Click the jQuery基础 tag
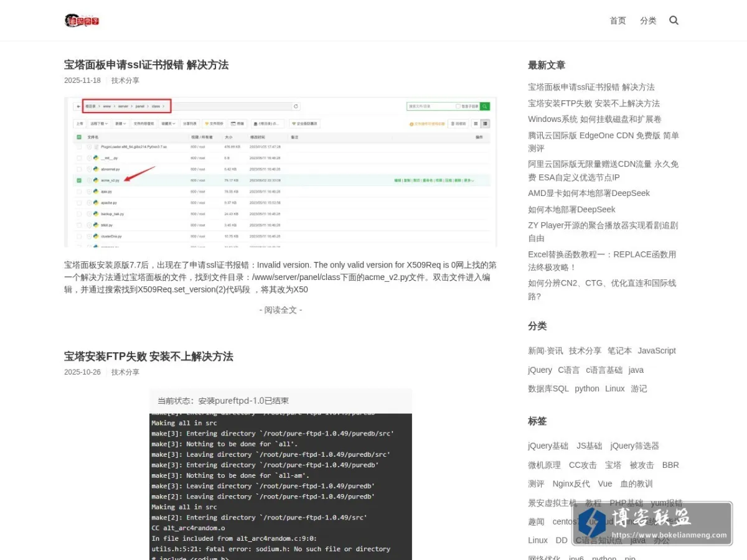 (x=548, y=446)
